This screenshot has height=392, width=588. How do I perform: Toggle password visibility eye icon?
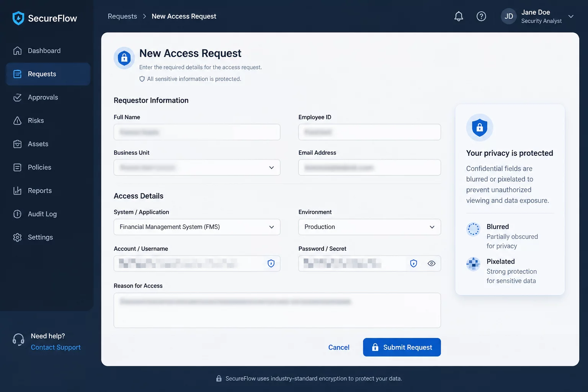coord(431,263)
